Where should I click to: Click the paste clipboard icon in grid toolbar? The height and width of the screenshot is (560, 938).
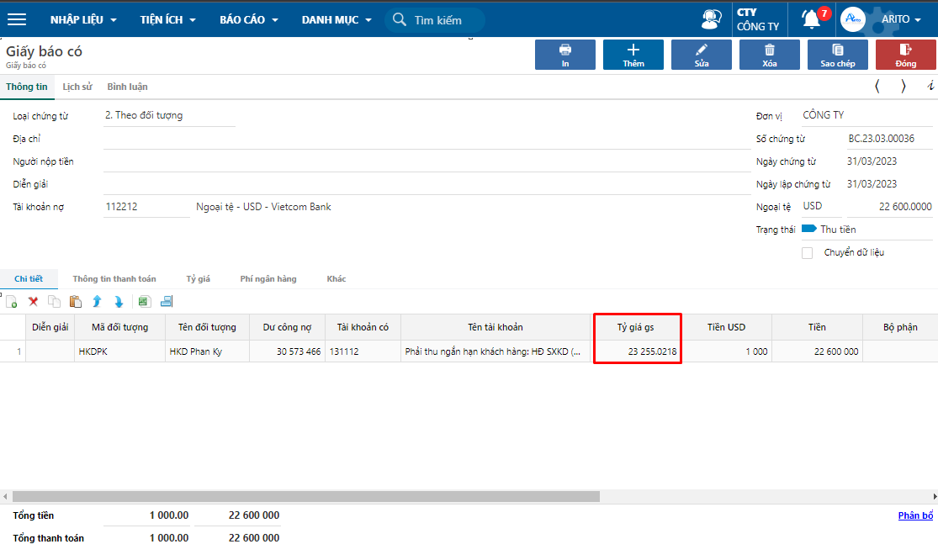(x=76, y=301)
